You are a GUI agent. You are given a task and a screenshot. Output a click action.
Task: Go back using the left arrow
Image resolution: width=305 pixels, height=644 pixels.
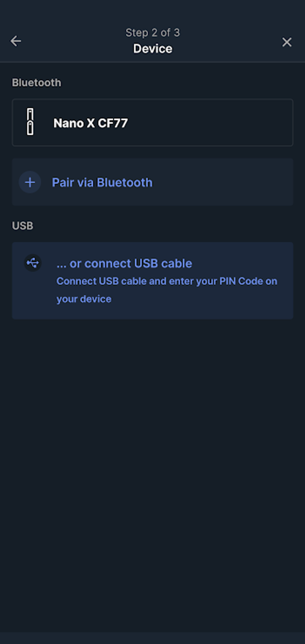16,41
